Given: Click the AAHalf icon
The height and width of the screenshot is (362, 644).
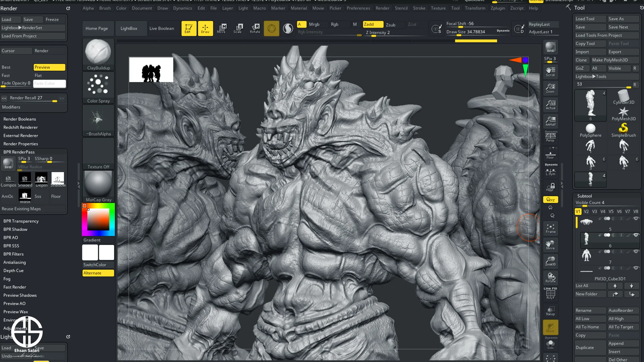Looking at the screenshot, I should 550,121.
